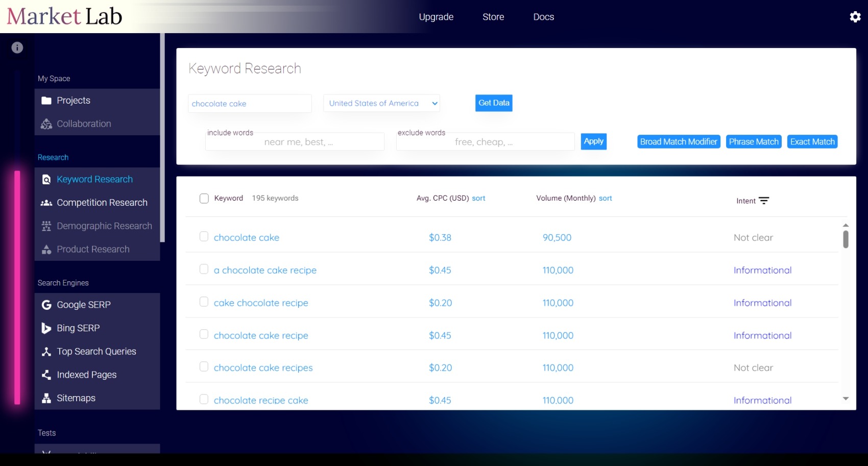Open the settings gear icon
Viewport: 868px width, 466px height.
coord(855,17)
